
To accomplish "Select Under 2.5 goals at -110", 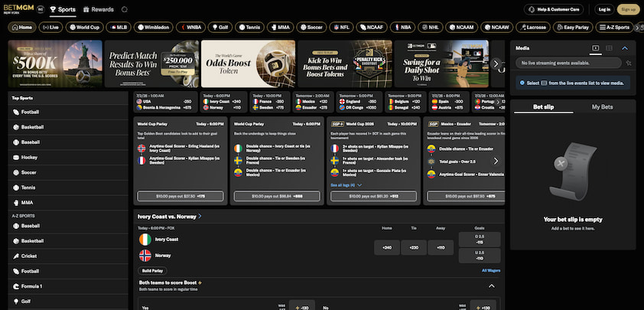I will (480, 256).
